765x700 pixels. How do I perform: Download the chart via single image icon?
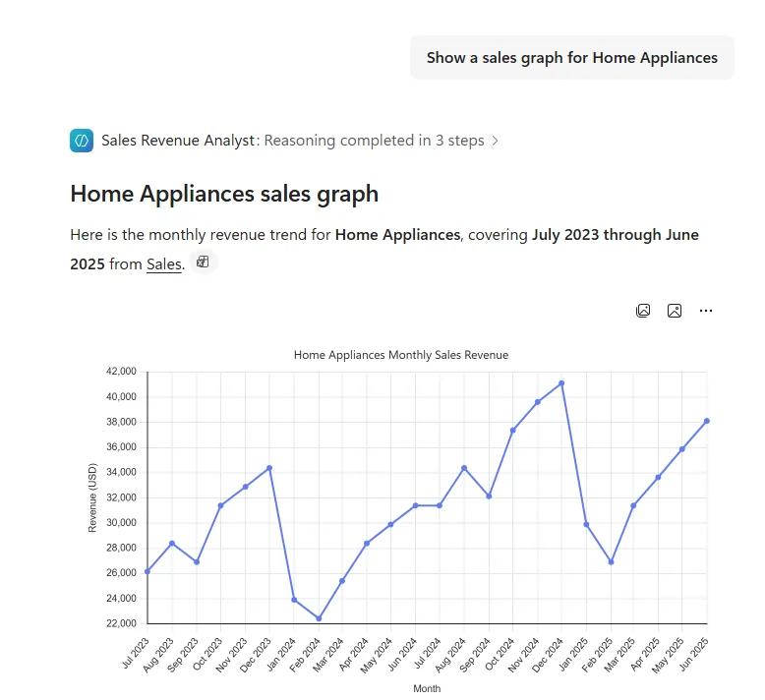coord(675,311)
